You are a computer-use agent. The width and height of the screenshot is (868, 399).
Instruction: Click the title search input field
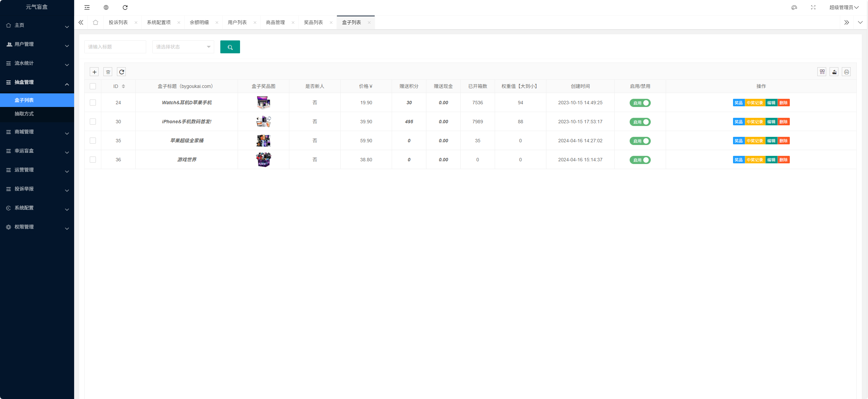(115, 47)
